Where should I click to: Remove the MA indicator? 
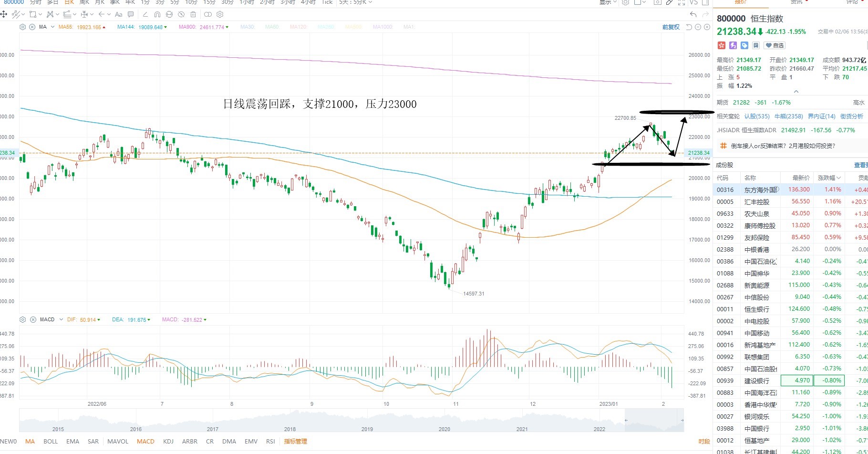(x=32, y=27)
